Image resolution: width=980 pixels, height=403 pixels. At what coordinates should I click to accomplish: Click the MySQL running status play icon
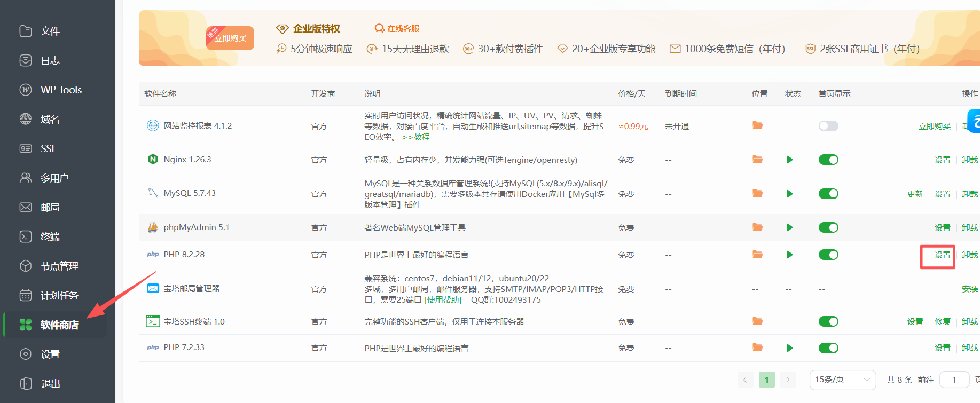pyautogui.click(x=789, y=194)
